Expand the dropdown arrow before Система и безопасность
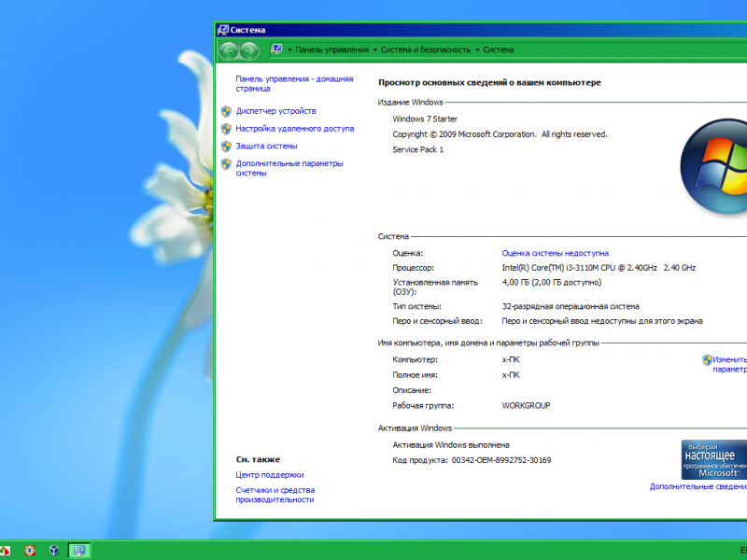The height and width of the screenshot is (560, 747). pyautogui.click(x=375, y=50)
